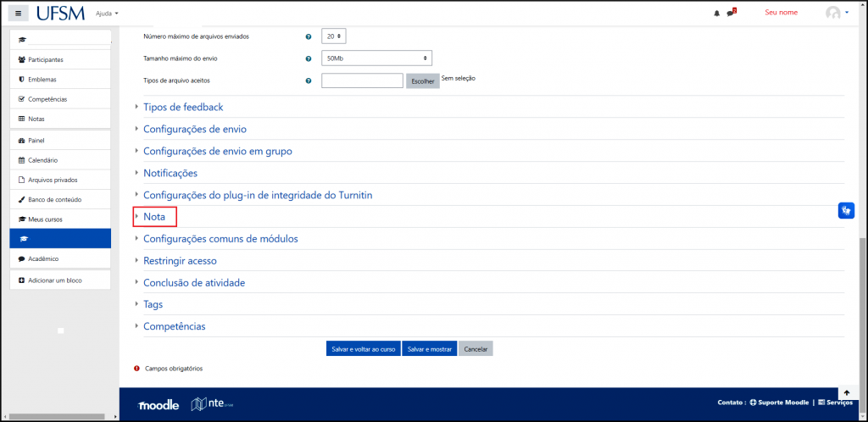Image resolution: width=868 pixels, height=422 pixels.
Task: Open the Número máximo de arquivos dropdown
Action: click(335, 36)
